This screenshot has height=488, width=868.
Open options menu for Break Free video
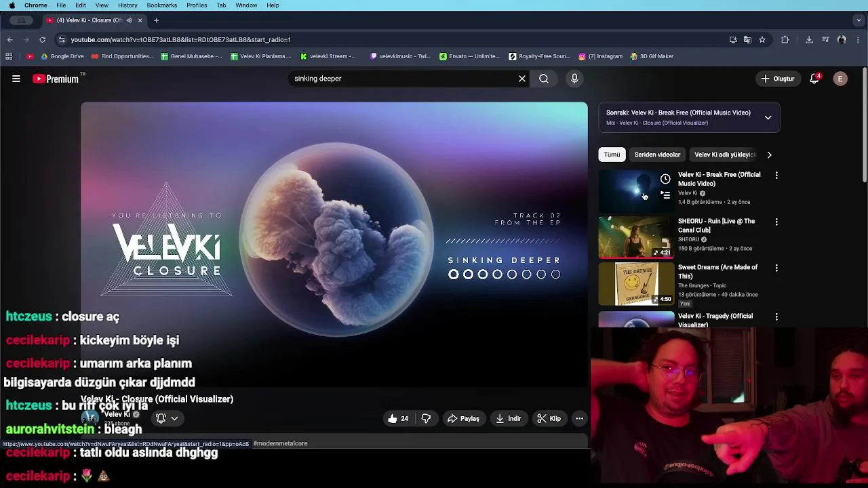pyautogui.click(x=776, y=176)
